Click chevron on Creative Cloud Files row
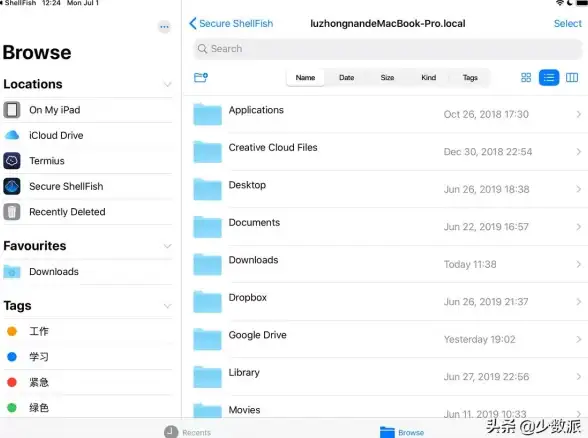588x438 pixels. pos(579,152)
